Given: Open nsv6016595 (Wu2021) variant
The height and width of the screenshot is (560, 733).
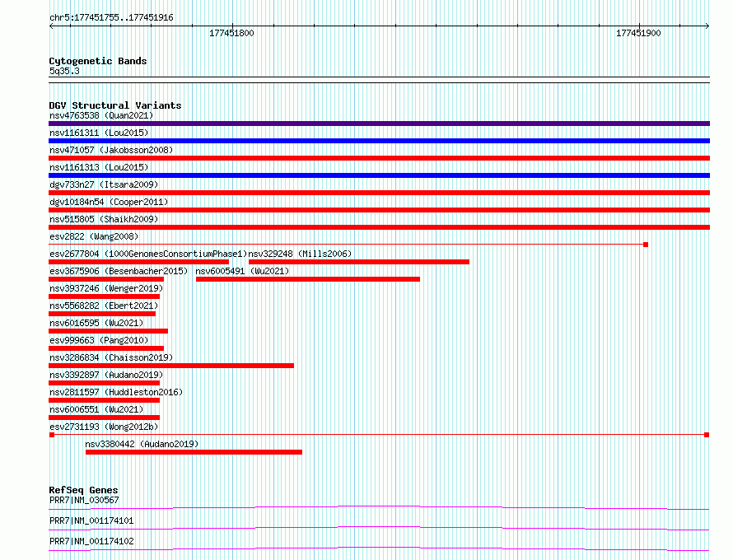Looking at the screenshot, I should pos(96,323).
